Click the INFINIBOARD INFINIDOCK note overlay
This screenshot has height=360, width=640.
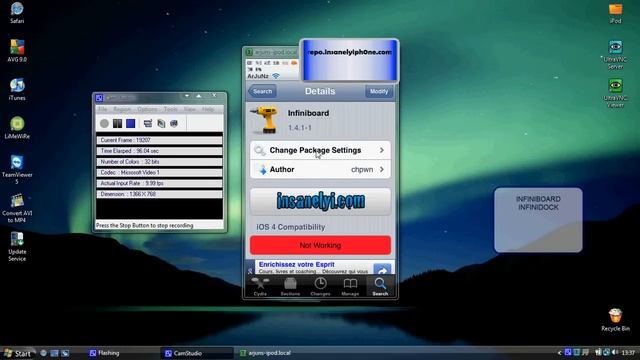(538, 220)
